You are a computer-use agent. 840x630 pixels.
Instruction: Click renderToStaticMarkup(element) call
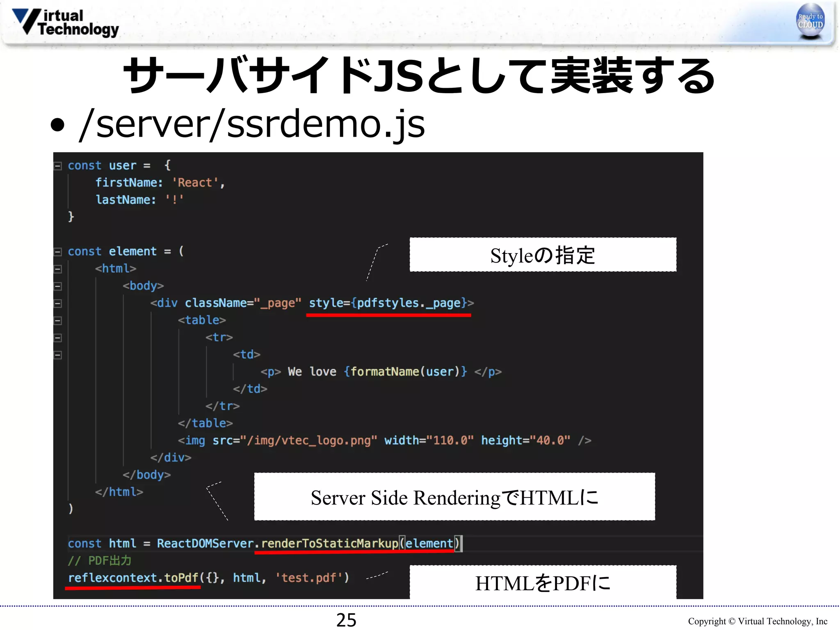point(360,543)
